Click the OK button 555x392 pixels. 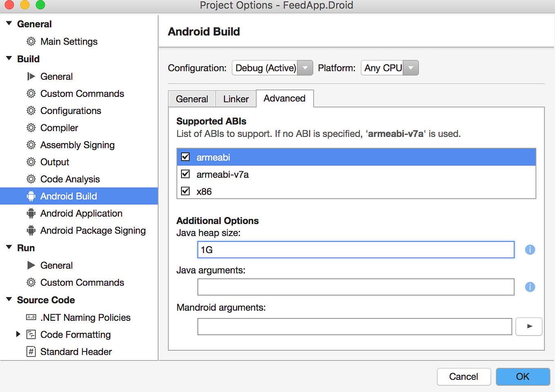tap(523, 376)
